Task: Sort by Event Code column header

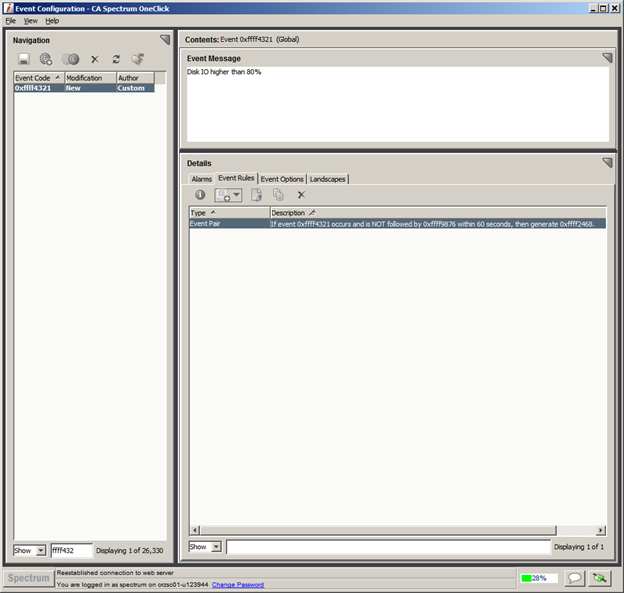Action: point(39,78)
